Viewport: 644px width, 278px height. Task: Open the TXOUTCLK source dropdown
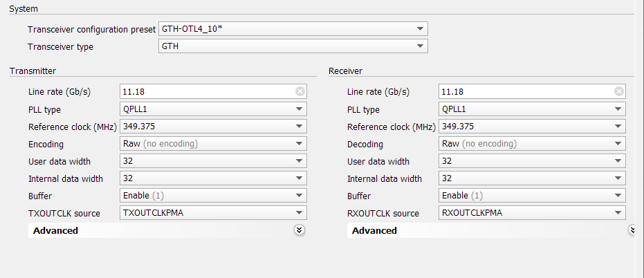pos(213,213)
